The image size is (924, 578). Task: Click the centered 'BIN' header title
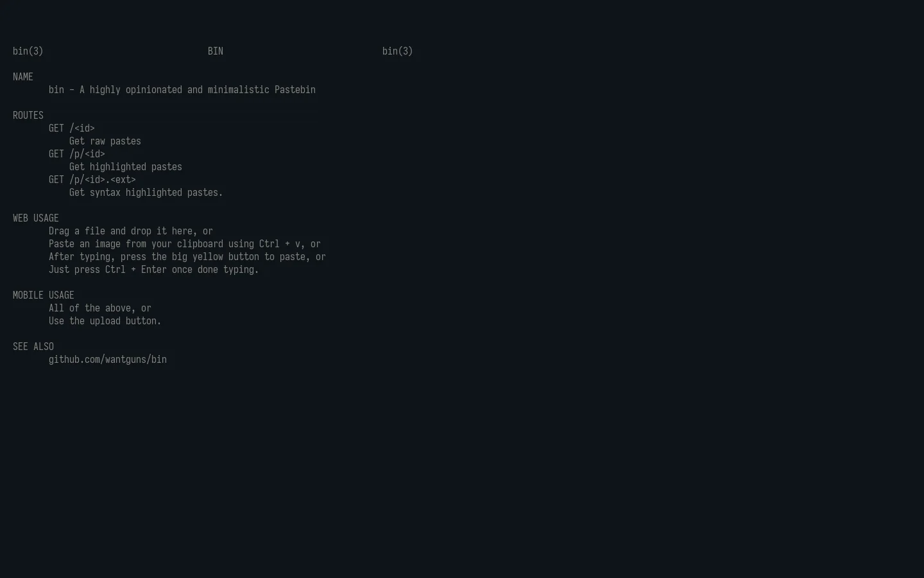coord(216,51)
